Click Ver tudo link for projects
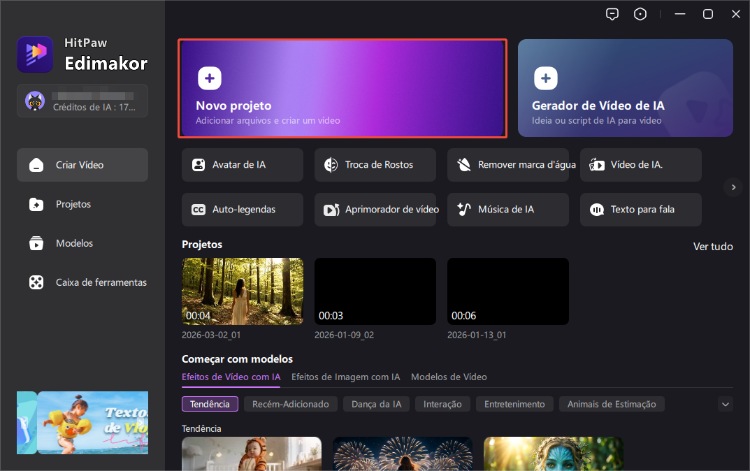The height and width of the screenshot is (471, 750). click(x=713, y=246)
